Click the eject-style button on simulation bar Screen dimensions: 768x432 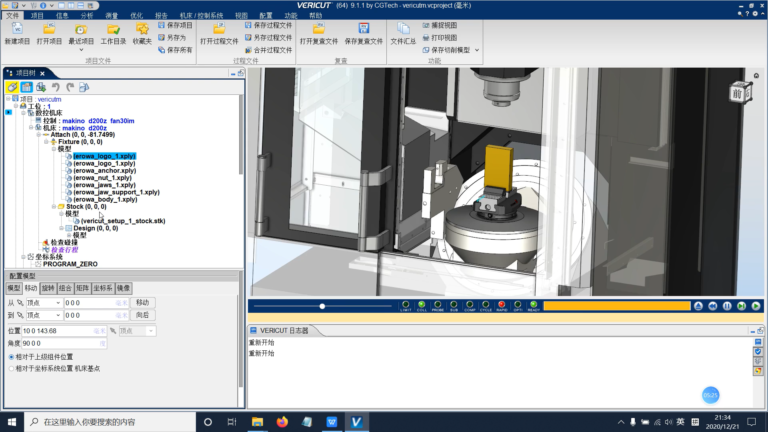tap(698, 306)
